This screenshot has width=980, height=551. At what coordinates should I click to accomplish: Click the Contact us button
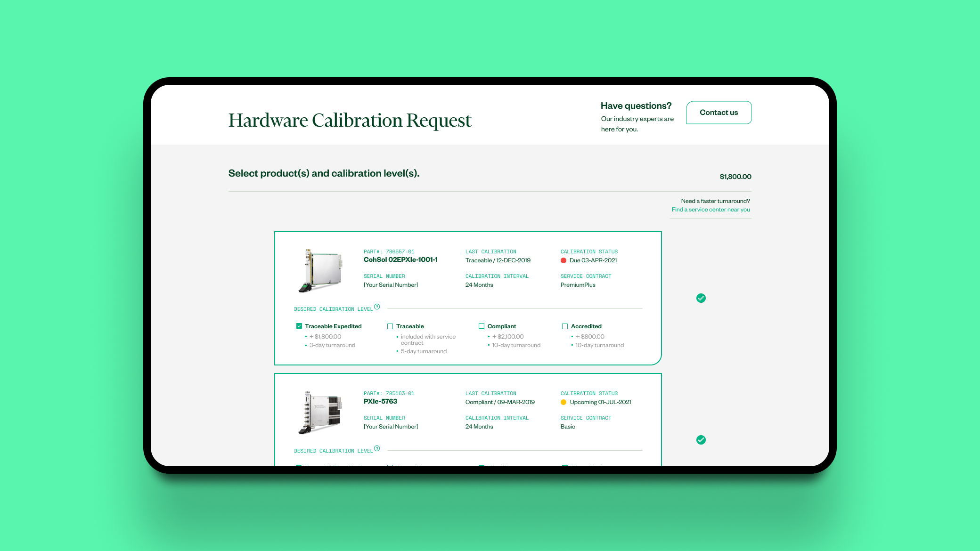pyautogui.click(x=719, y=113)
